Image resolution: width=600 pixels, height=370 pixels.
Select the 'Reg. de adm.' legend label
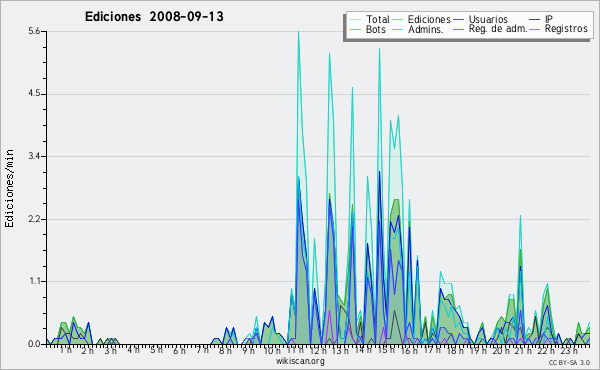(498, 29)
